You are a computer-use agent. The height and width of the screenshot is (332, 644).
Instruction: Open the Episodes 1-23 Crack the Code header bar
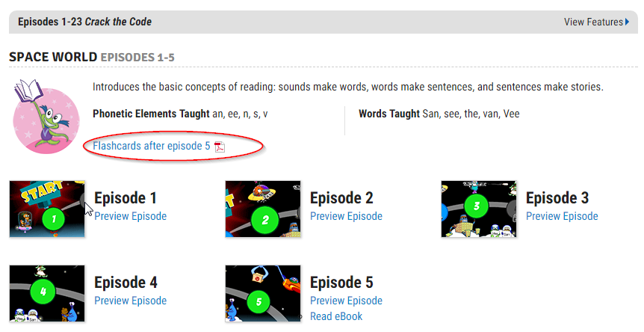tap(323, 22)
